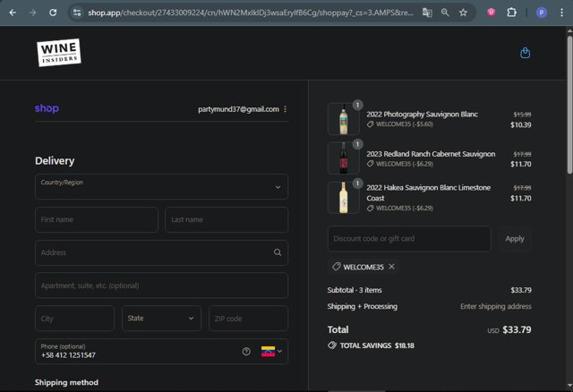Click the Subtotal · 3 items label

coord(355,290)
